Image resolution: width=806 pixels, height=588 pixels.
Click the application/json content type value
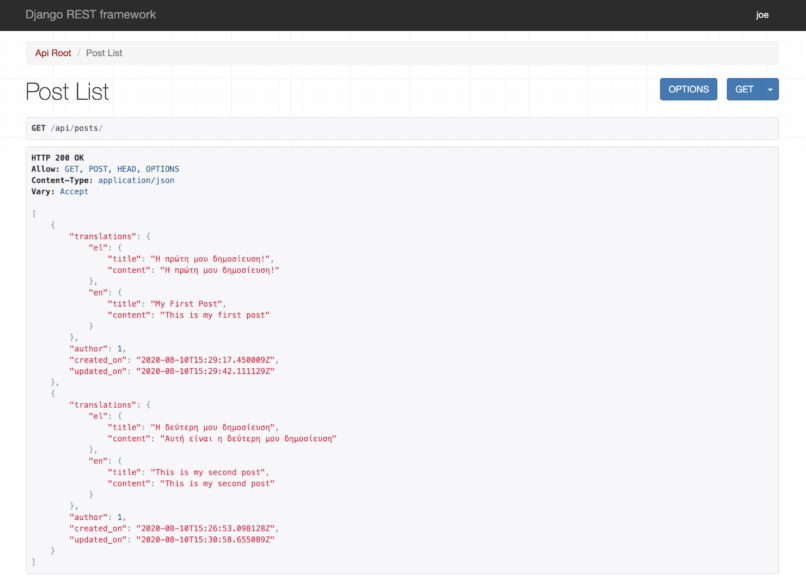click(136, 180)
